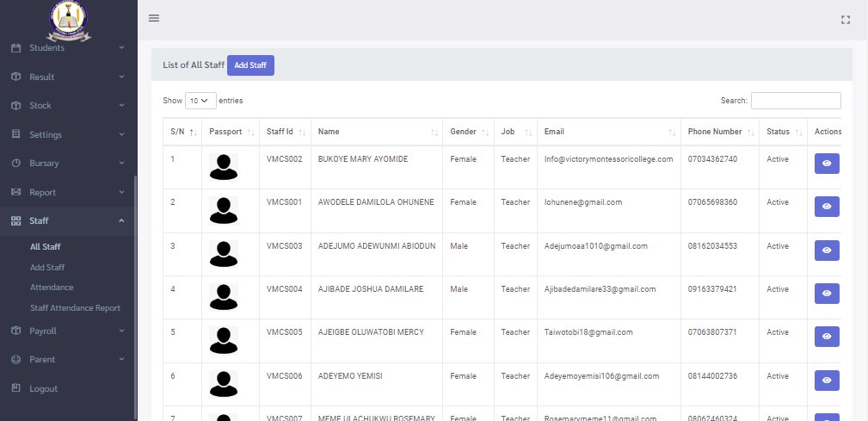Click phone number 08144002736
868x421 pixels.
tap(712, 376)
